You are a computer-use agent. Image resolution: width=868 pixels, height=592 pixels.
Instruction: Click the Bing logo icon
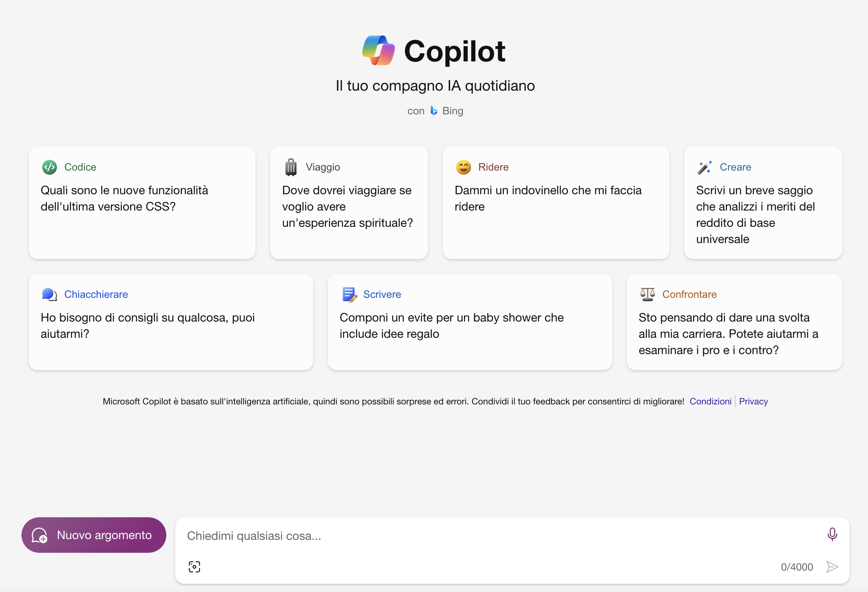tap(434, 111)
